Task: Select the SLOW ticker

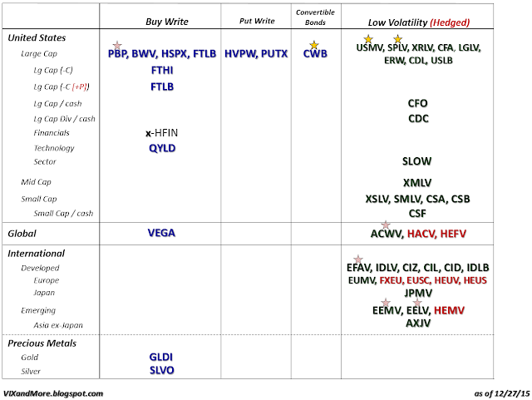Action: pos(417,161)
